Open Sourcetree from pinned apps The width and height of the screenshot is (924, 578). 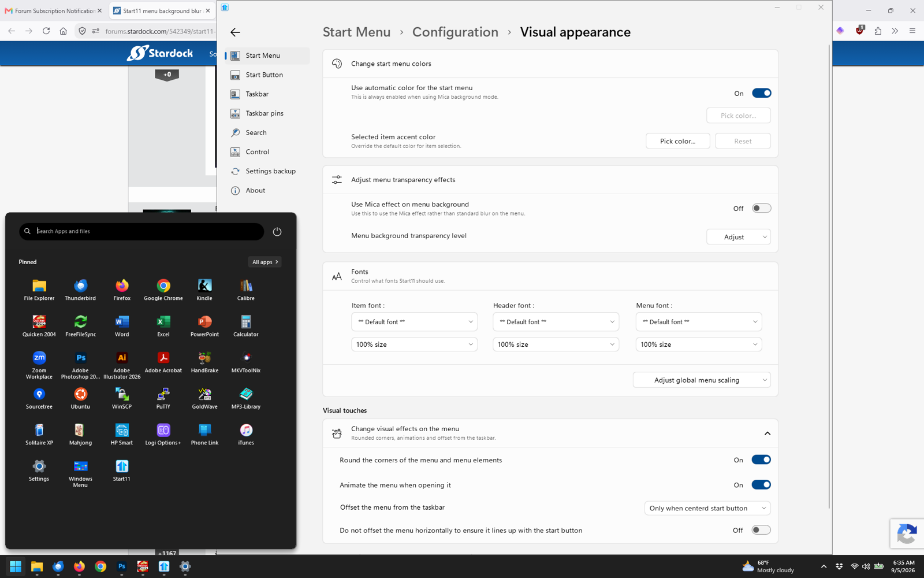pos(39,398)
